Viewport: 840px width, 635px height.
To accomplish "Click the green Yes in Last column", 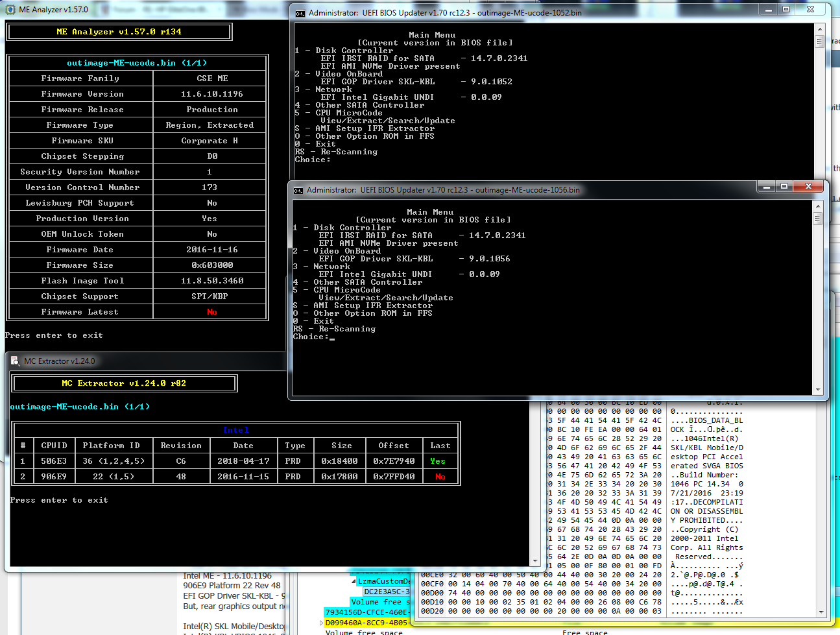I will click(438, 461).
